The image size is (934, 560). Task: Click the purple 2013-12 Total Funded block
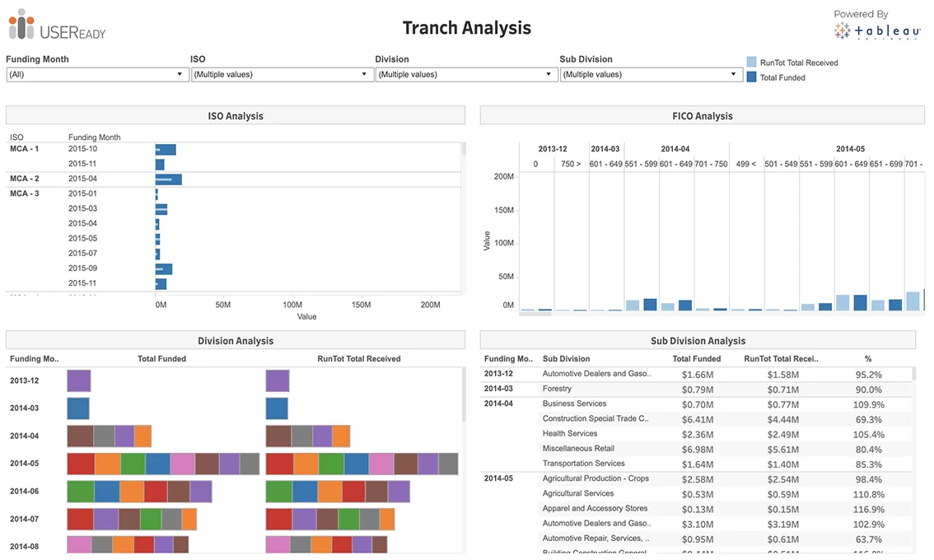tap(78, 380)
